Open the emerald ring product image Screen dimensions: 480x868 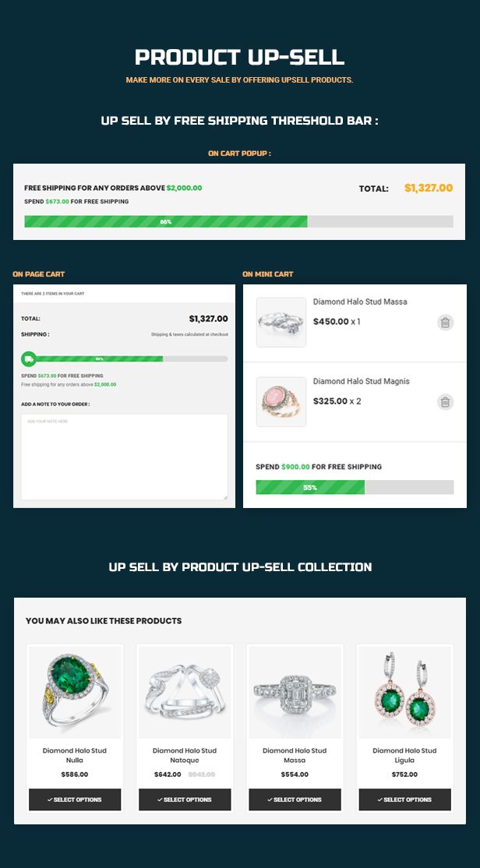coord(75,692)
